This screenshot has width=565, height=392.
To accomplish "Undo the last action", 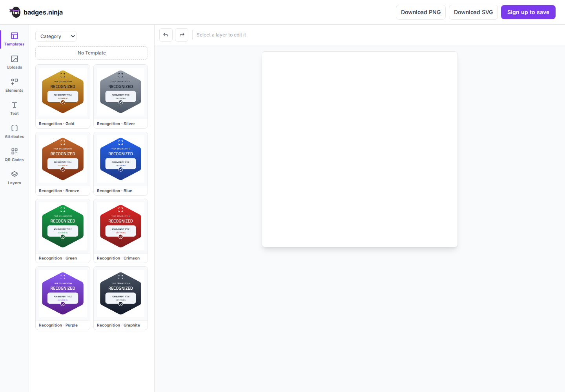I will pyautogui.click(x=166, y=35).
